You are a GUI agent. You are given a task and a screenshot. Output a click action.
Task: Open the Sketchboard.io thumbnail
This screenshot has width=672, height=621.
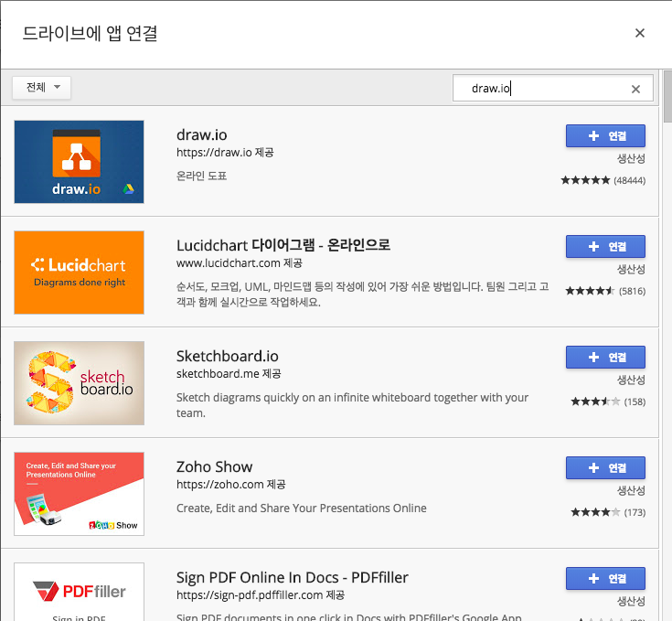tap(79, 383)
